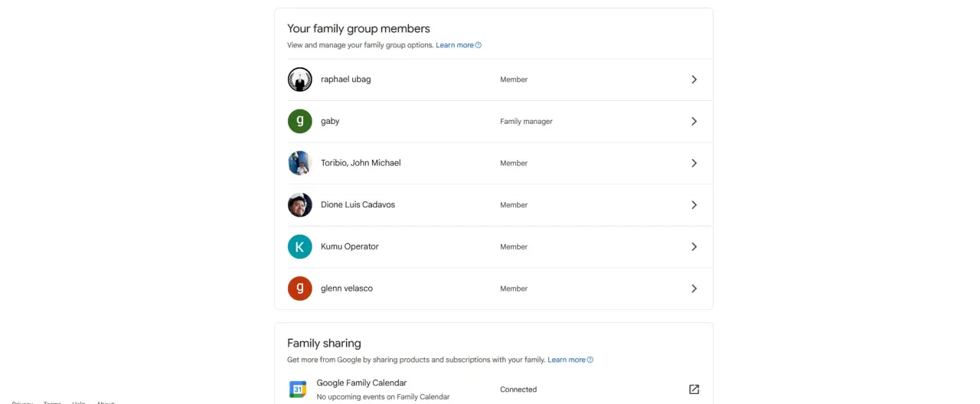Select the name 'Kumu Operator'
Viewport: 980px width, 404px height.
point(349,246)
